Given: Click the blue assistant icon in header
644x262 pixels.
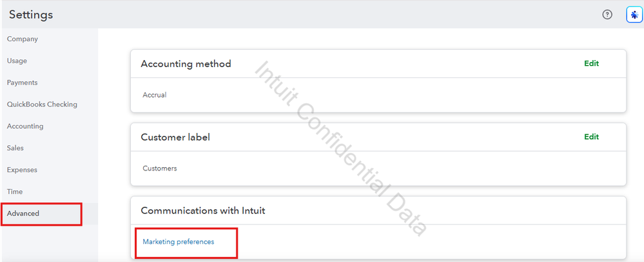Looking at the screenshot, I should (x=632, y=15).
